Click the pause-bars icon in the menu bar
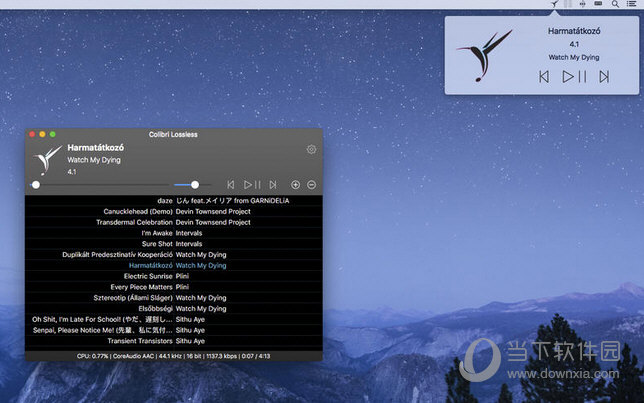644x403 pixels. tap(568, 4)
